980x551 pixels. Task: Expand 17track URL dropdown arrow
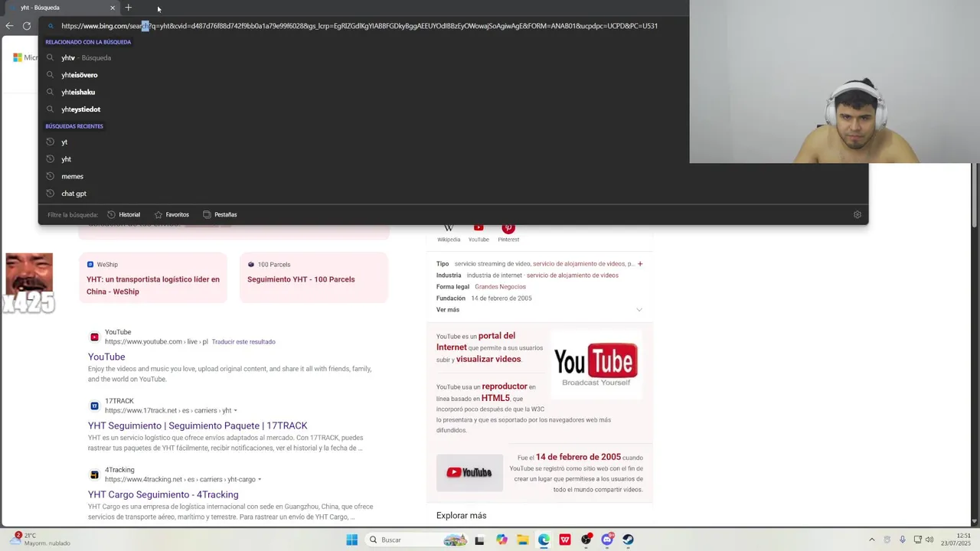coord(235,411)
